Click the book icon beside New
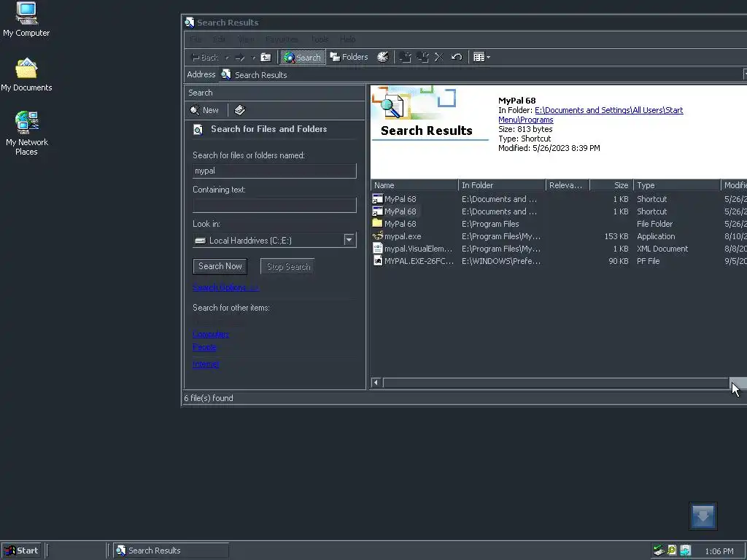This screenshot has width=747, height=560. (x=239, y=110)
